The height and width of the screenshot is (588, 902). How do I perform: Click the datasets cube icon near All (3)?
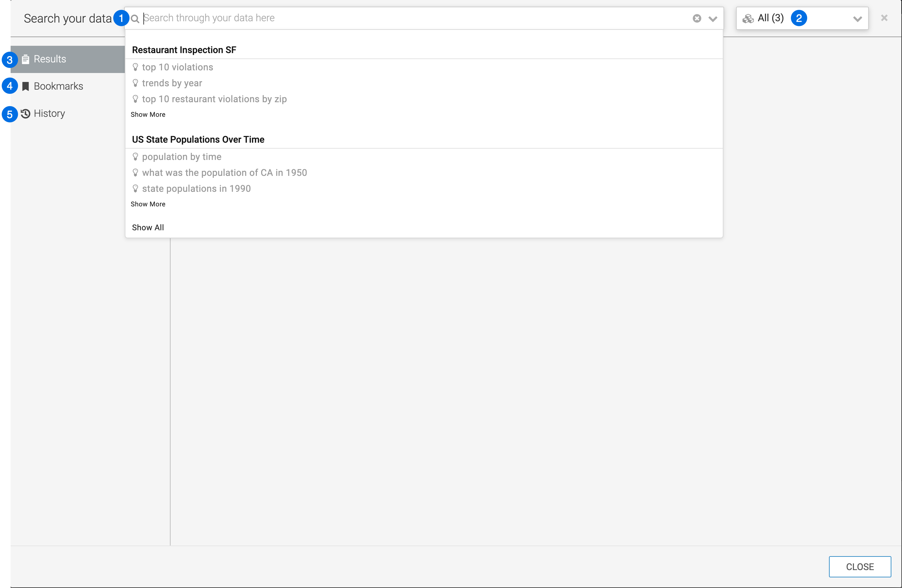(x=748, y=18)
